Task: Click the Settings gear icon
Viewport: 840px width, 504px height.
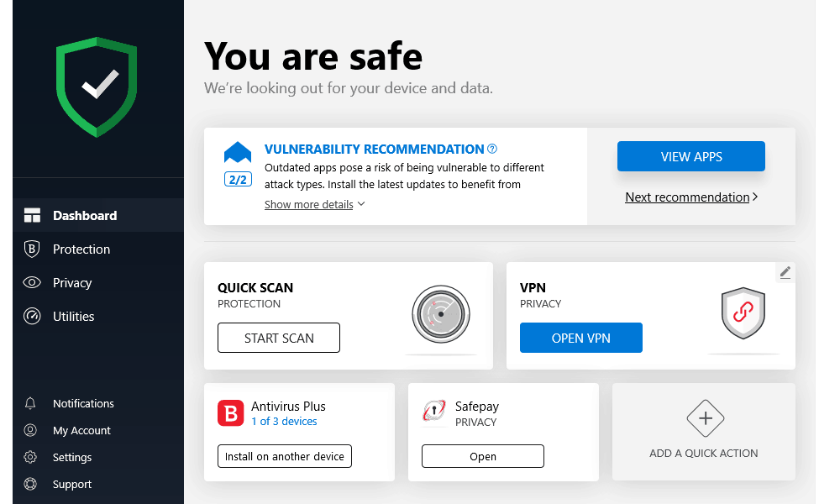Action: (30, 457)
